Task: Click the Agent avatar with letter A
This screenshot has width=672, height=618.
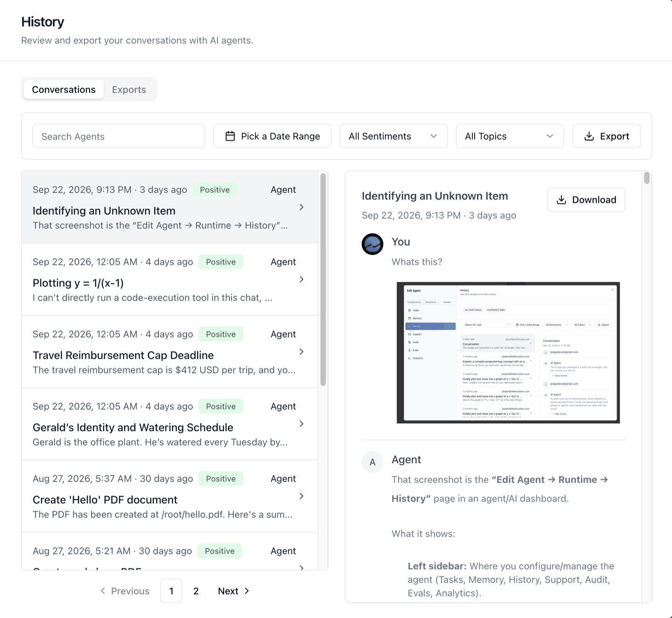Action: 372,462
